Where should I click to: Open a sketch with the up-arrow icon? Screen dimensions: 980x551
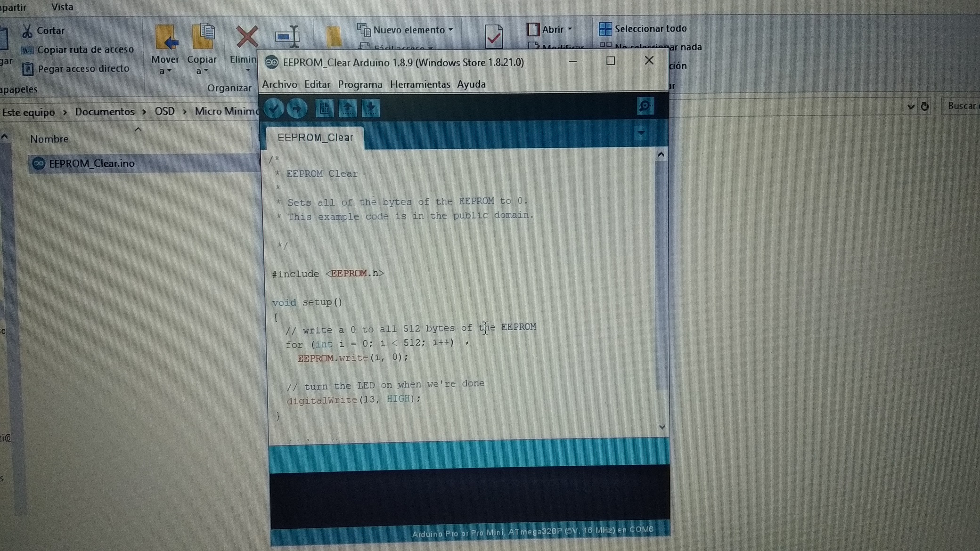[x=348, y=108]
